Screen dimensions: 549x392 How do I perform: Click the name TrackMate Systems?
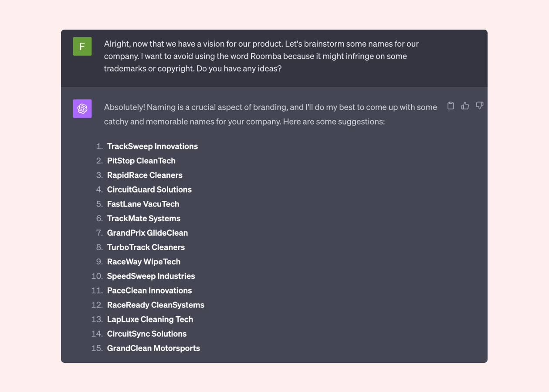pyautogui.click(x=144, y=218)
